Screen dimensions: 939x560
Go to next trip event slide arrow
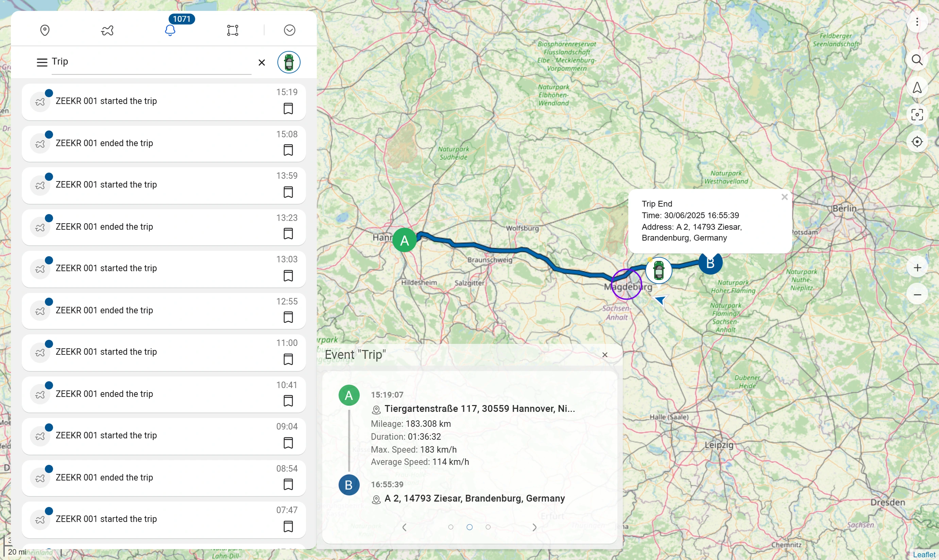click(x=534, y=527)
